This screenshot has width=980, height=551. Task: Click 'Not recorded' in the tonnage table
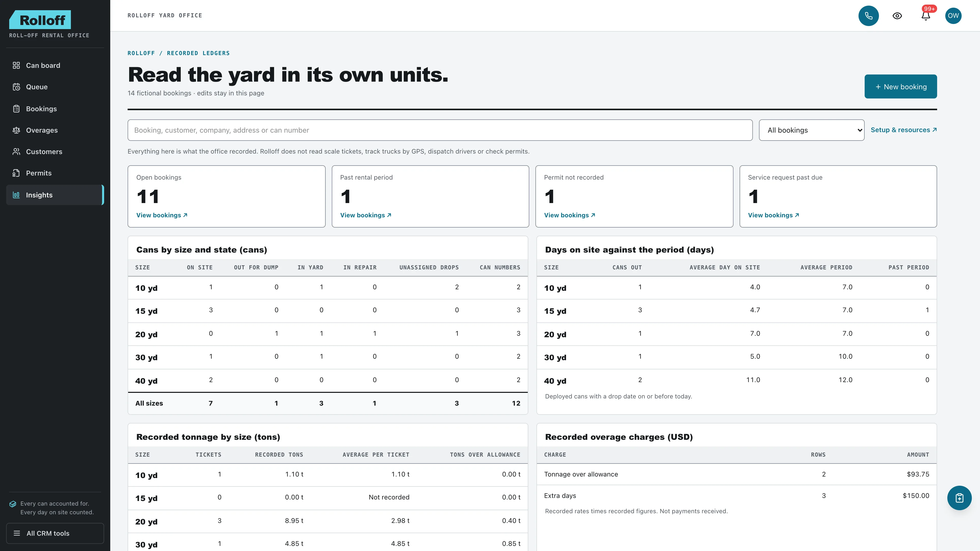coord(389,497)
